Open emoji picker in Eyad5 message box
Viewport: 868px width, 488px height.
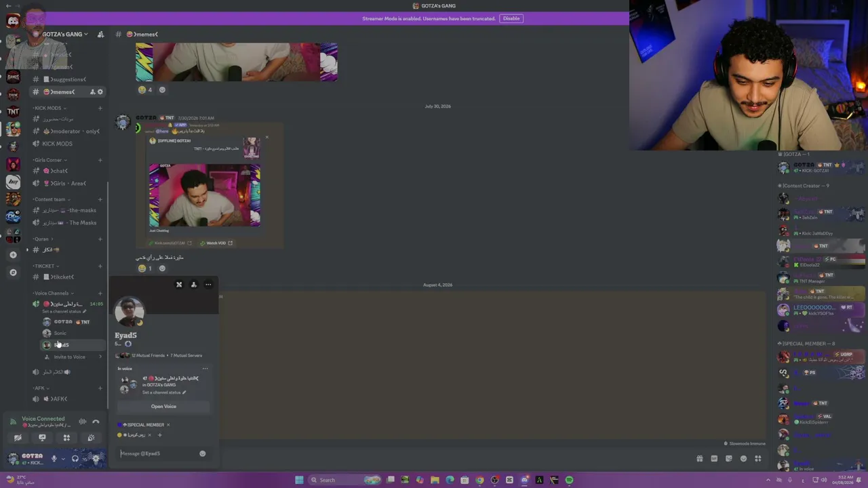[202, 453]
